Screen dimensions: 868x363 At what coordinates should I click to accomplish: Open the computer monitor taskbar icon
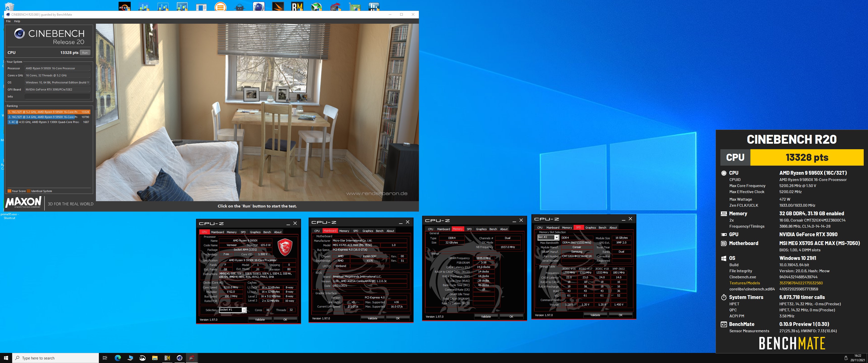(x=130, y=358)
